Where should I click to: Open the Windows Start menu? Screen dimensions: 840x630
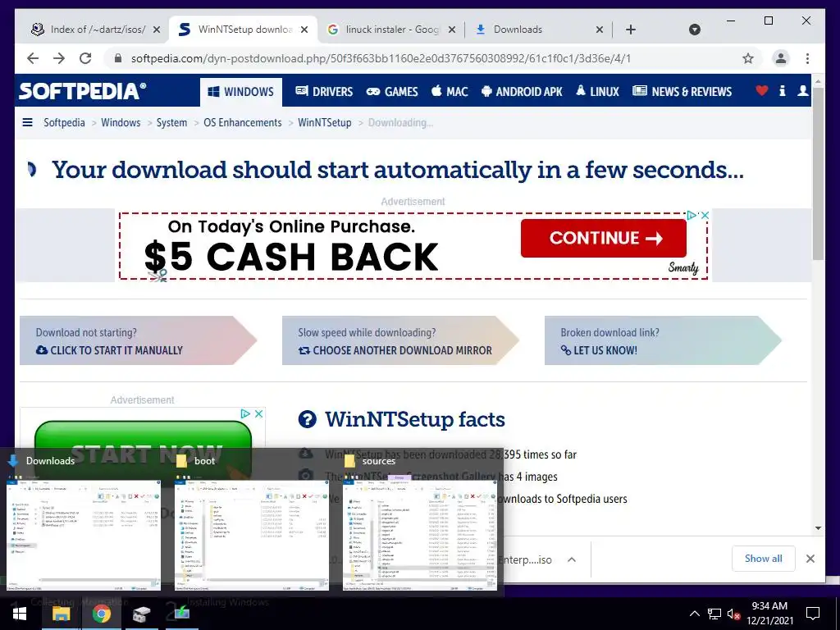tap(20, 614)
